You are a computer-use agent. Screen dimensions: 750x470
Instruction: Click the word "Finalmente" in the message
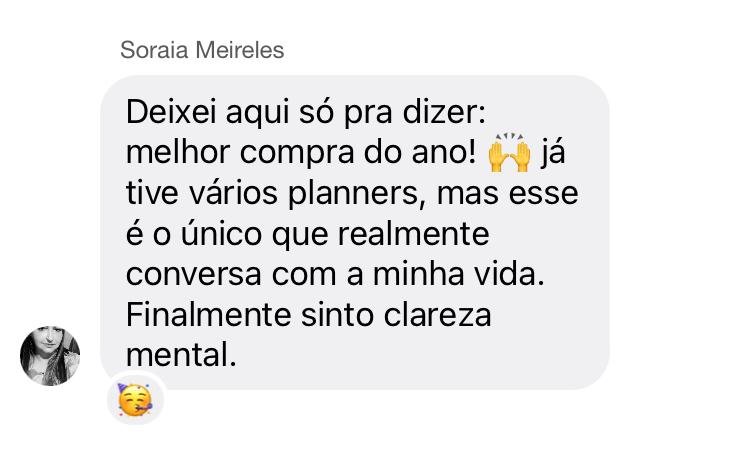209,316
